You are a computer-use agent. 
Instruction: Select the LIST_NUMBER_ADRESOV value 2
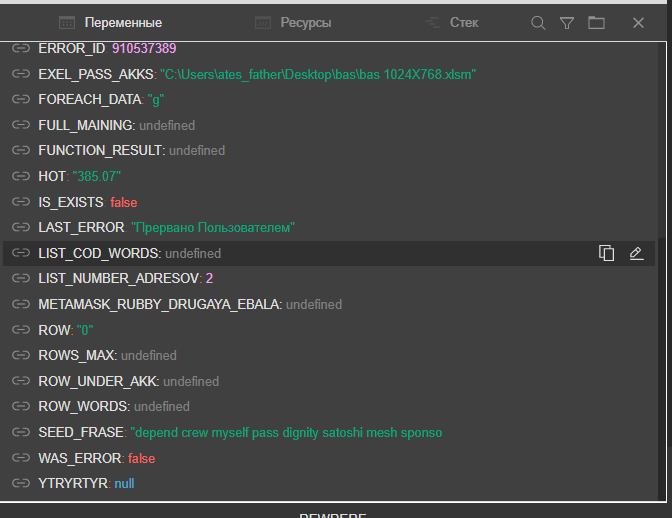[209, 278]
